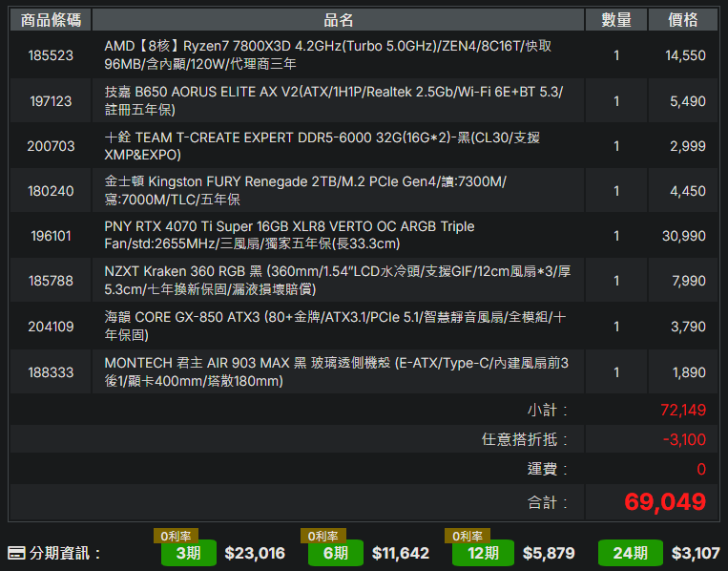728x571 pixels.
Task: Click the price 7,990
Action: tap(689, 281)
